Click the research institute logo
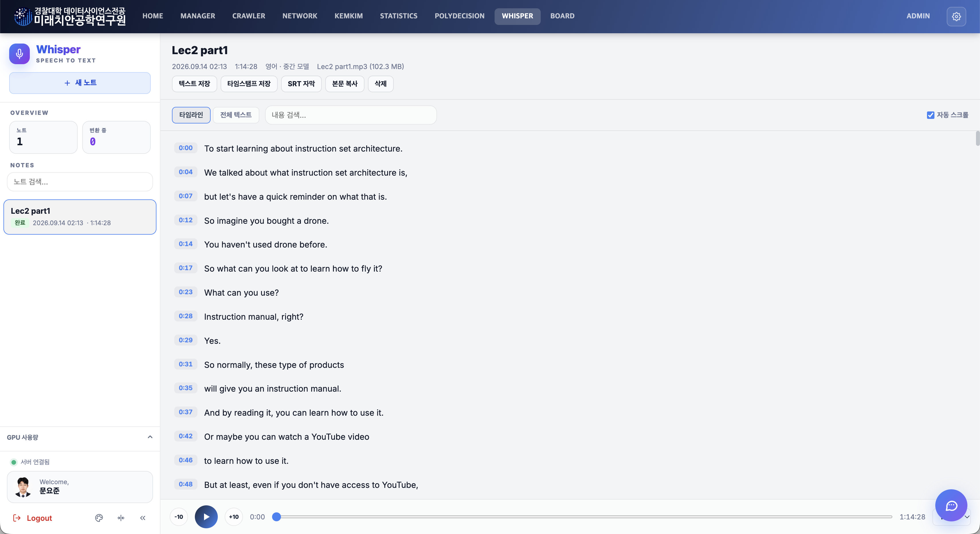This screenshot has height=534, width=980. tap(70, 16)
